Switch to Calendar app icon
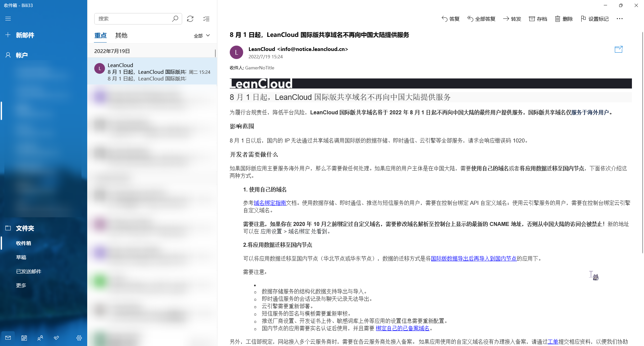Screen dimensions: 644x346 pyautogui.click(x=24, y=338)
